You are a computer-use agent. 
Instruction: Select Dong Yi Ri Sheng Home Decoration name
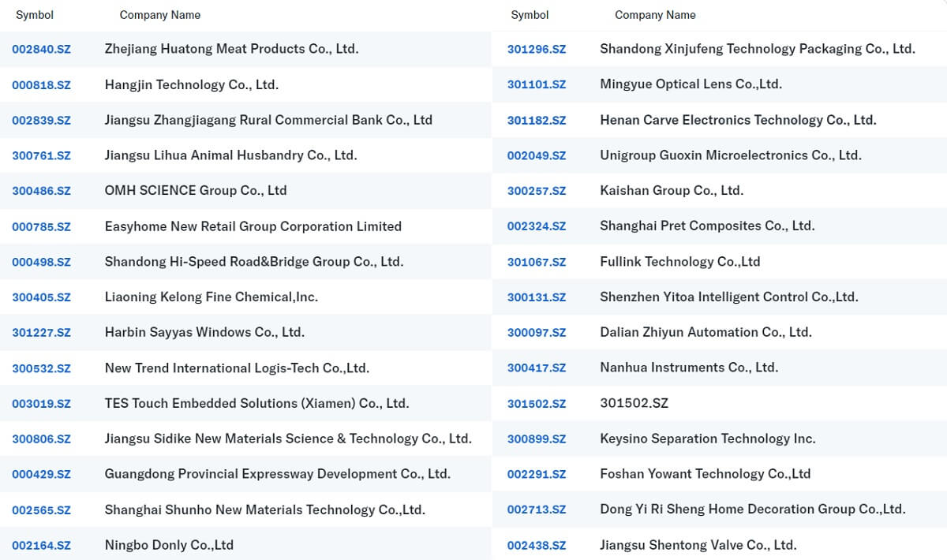point(753,510)
